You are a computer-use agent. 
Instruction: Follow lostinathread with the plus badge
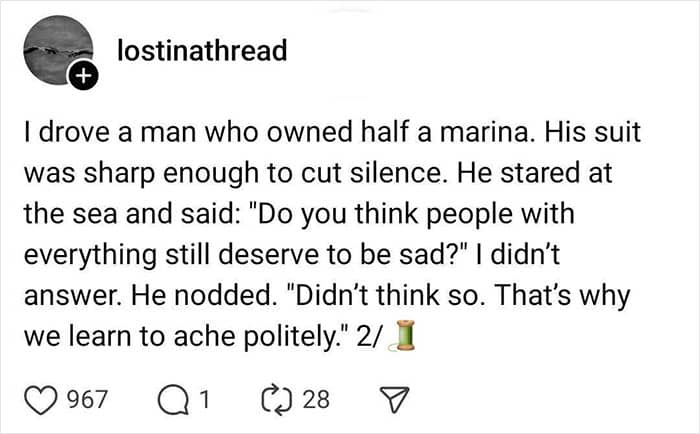click(x=83, y=76)
